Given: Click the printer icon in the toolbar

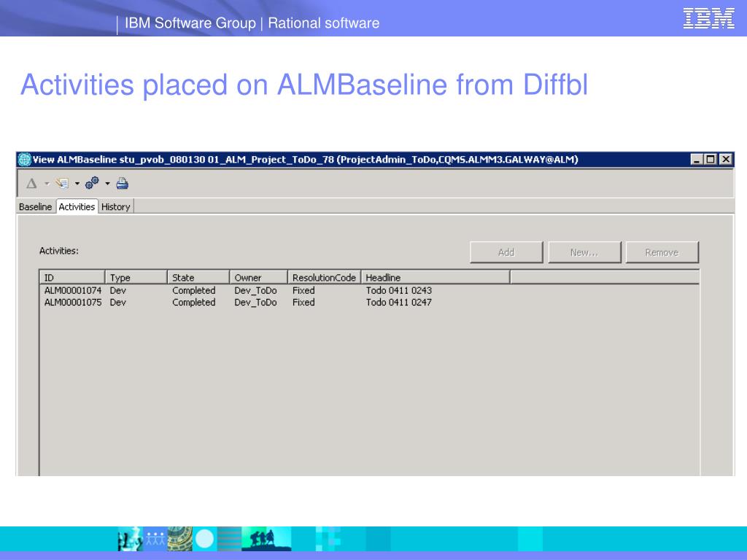Looking at the screenshot, I should tap(123, 183).
